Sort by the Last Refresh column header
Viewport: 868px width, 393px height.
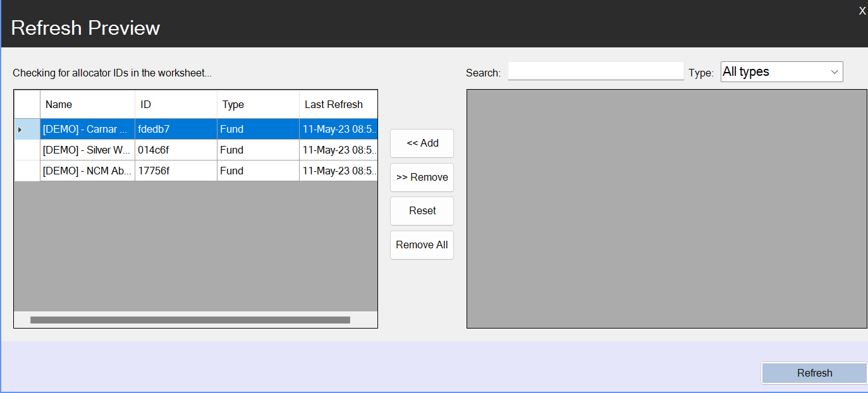coord(338,104)
